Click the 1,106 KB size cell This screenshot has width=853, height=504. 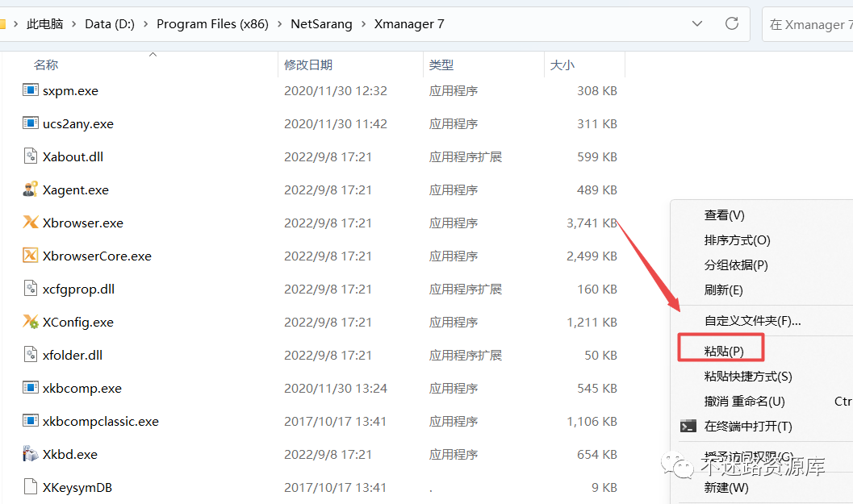pos(592,422)
